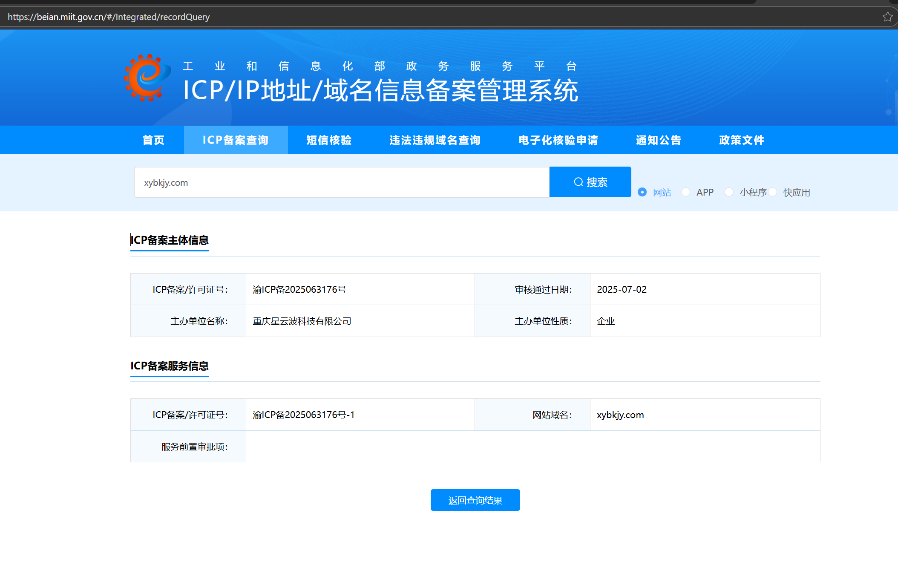Viewport: 898px width, 588px height.
Task: Select the 小程序 radio option
Action: pos(729,192)
